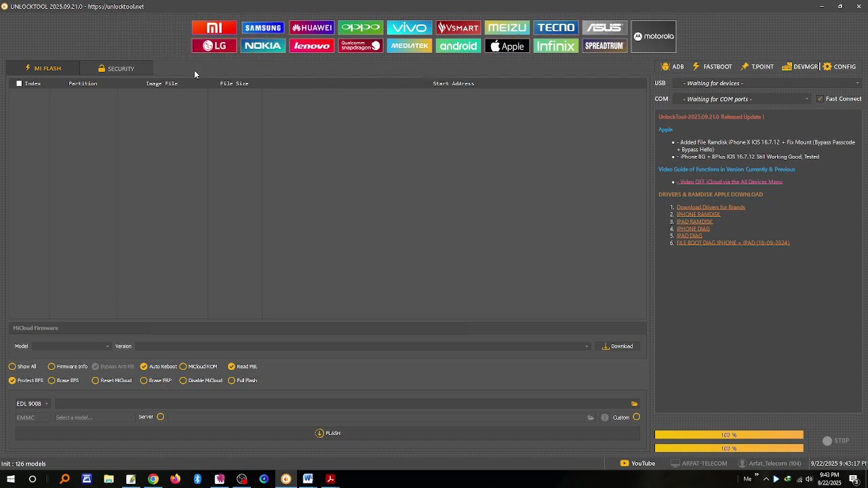The height and width of the screenshot is (488, 868).
Task: Toggle the Server option
Action: coord(161,417)
